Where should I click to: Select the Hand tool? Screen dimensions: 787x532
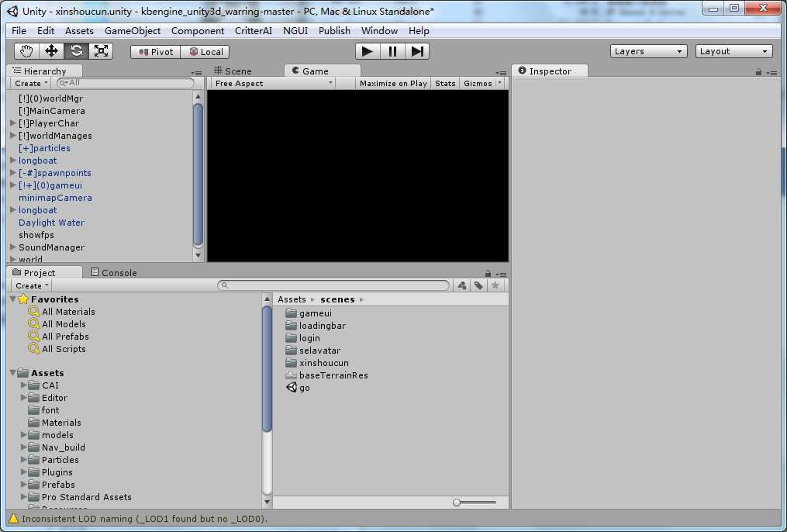[26, 51]
